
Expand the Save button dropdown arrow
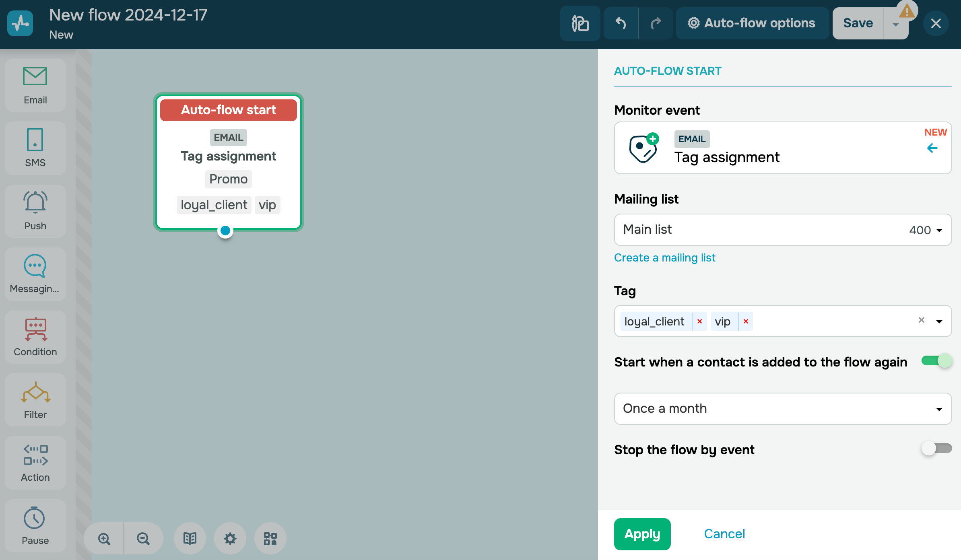[x=895, y=24]
